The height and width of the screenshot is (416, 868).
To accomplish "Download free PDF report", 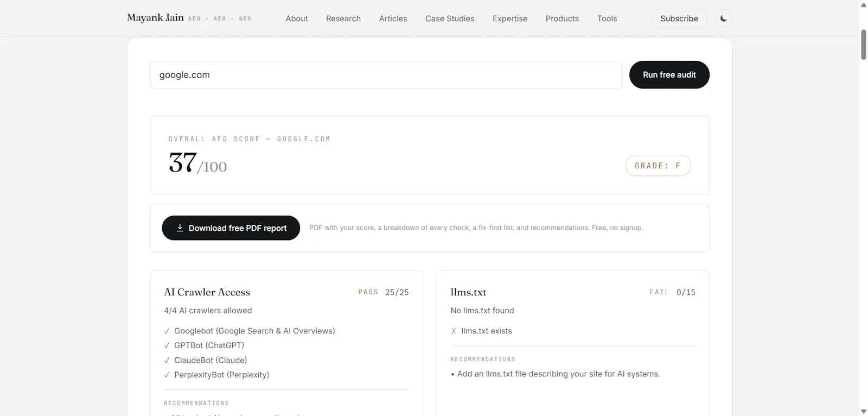I will coord(231,228).
